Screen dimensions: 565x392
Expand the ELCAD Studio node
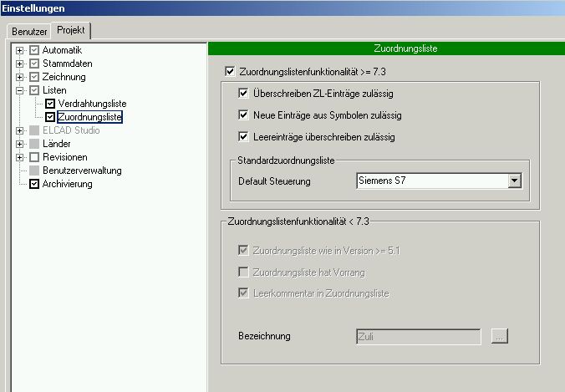[20, 130]
